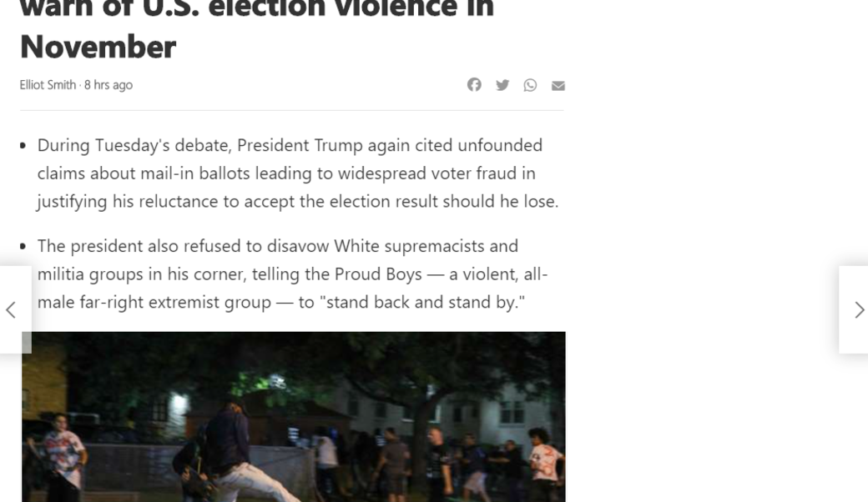Advance to next article with right arrow
The width and height of the screenshot is (868, 502).
tap(859, 310)
